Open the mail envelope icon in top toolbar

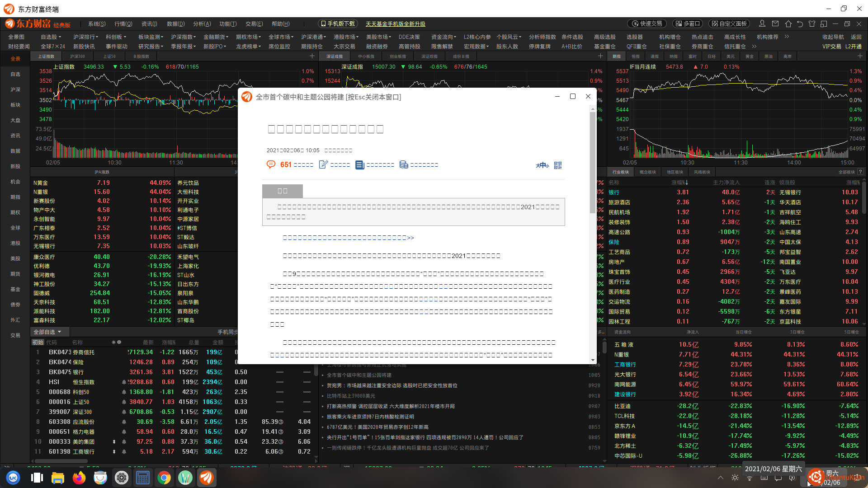(x=775, y=23)
